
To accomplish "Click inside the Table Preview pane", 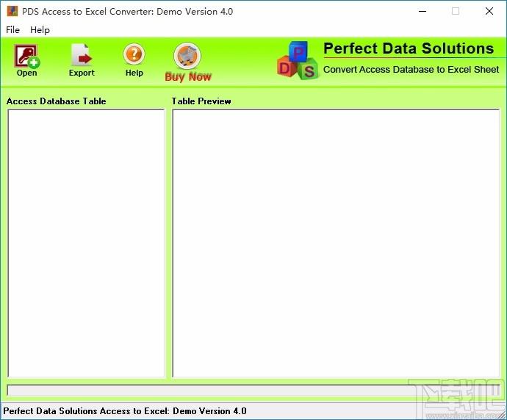I will (336, 243).
